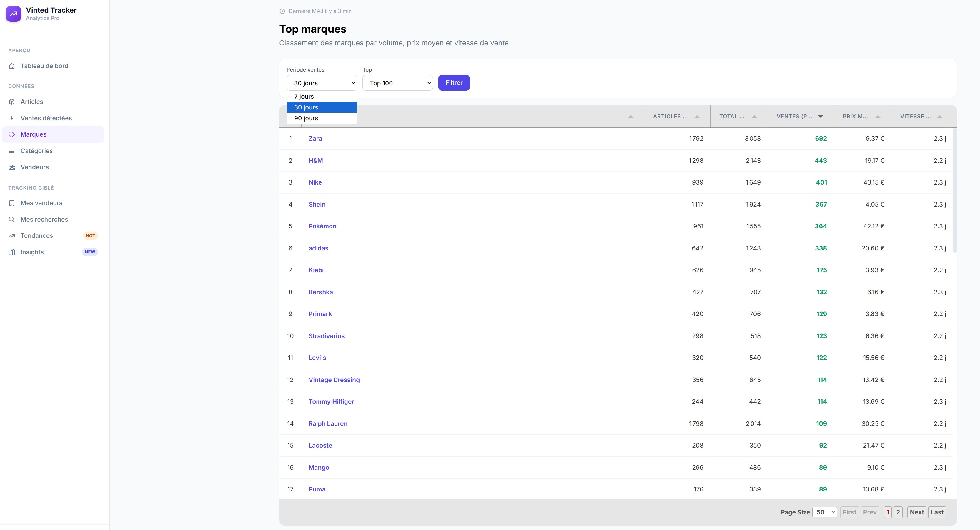This screenshot has width=980, height=530.
Task: Open the Levi's brand link
Action: [317, 358]
